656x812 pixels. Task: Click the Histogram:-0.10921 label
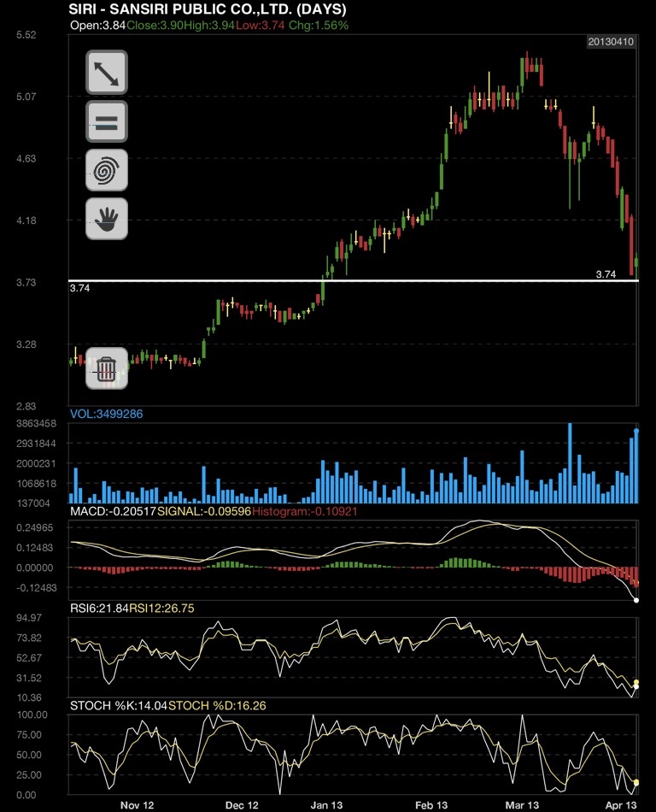[305, 511]
